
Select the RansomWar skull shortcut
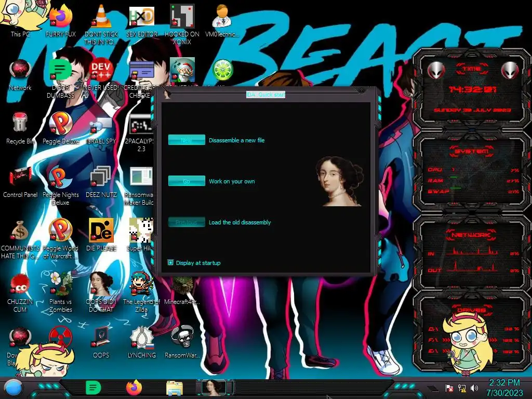182,342
